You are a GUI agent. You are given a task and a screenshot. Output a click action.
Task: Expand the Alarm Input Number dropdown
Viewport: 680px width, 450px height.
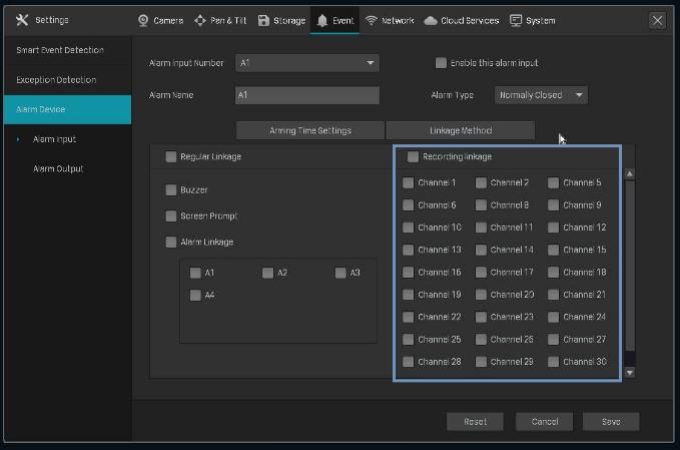(x=307, y=63)
